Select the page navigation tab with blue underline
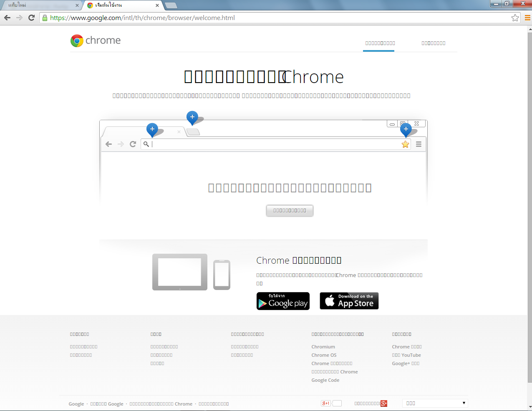The image size is (532, 411). click(x=378, y=43)
